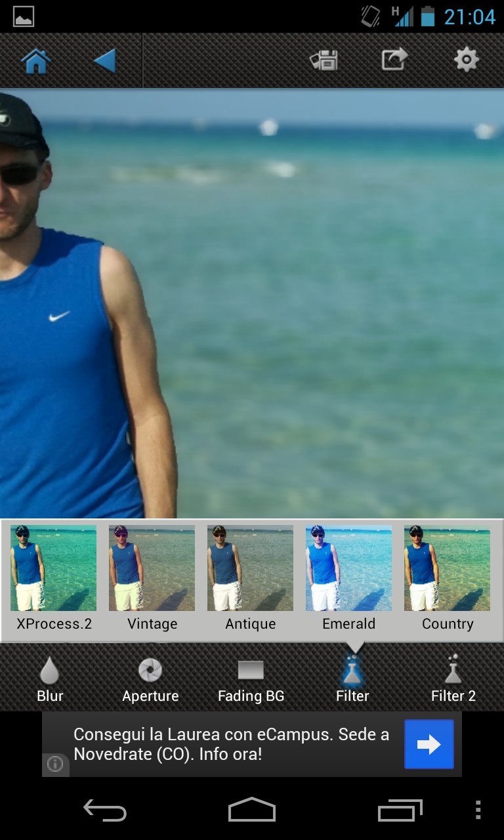
Task: Select the Fading BG tool
Action: click(251, 678)
